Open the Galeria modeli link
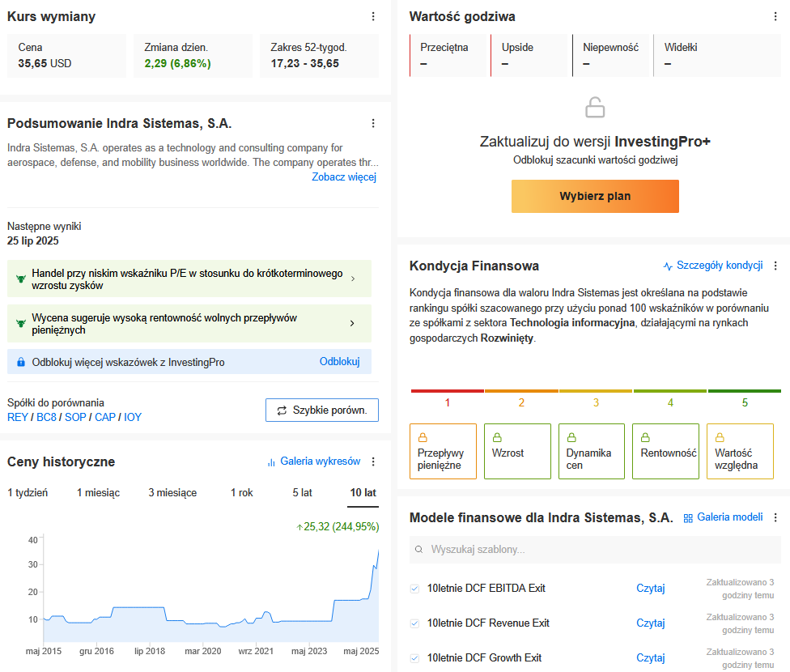This screenshot has width=790, height=672. pyautogui.click(x=730, y=517)
